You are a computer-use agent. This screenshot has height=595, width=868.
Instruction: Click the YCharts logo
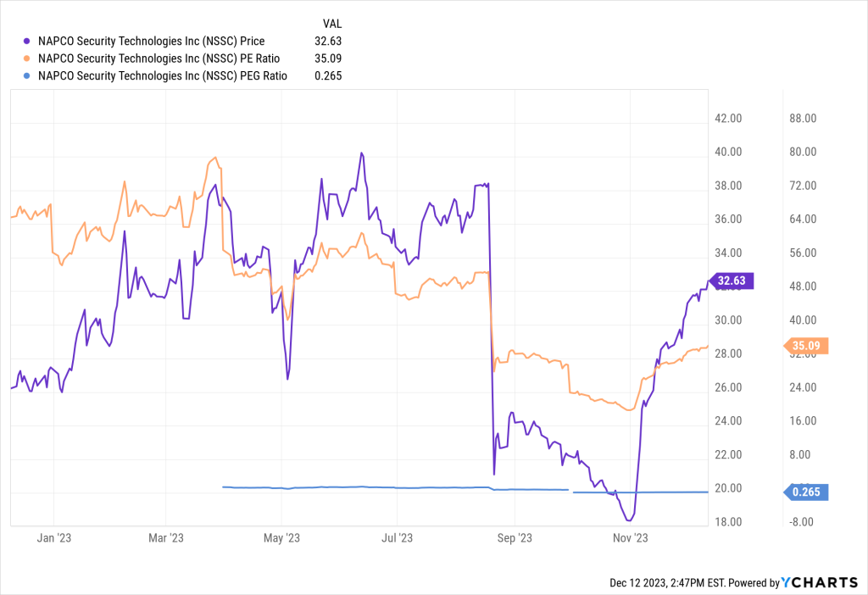[x=820, y=582]
